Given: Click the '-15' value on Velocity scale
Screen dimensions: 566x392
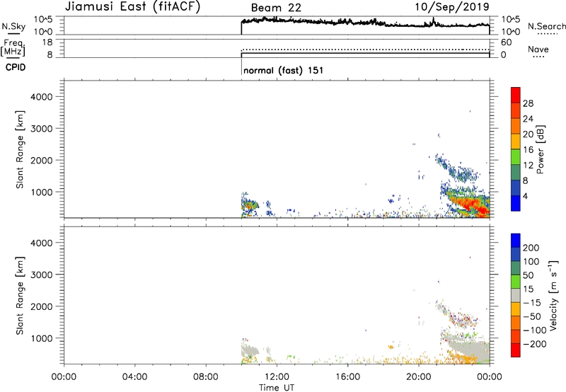Looking at the screenshot, I should tap(532, 303).
